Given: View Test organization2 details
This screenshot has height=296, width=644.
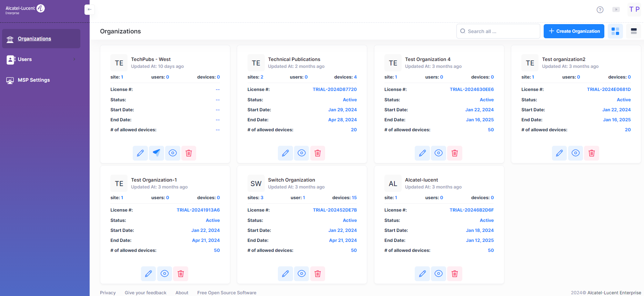Looking at the screenshot, I should click(576, 153).
